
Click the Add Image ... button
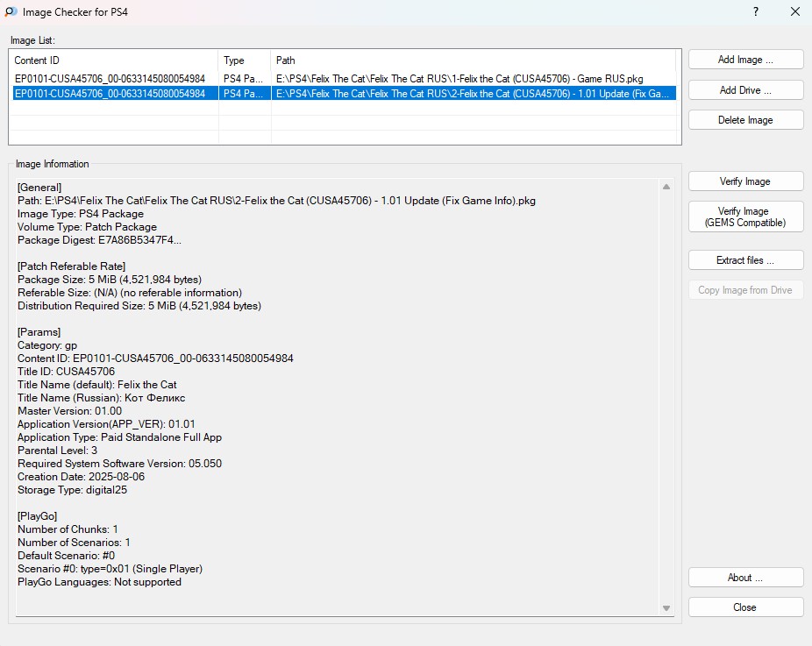click(x=745, y=60)
